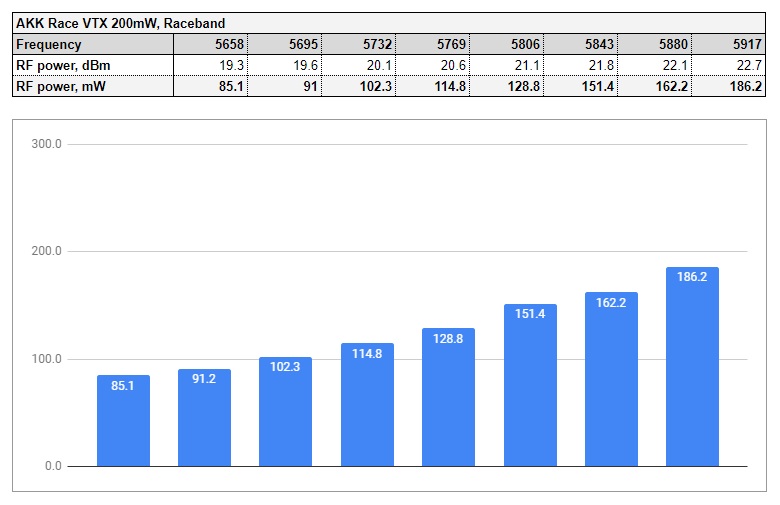Select the mW table cell 91
Image resolution: width=780 pixels, height=505 pixels.
(x=285, y=86)
